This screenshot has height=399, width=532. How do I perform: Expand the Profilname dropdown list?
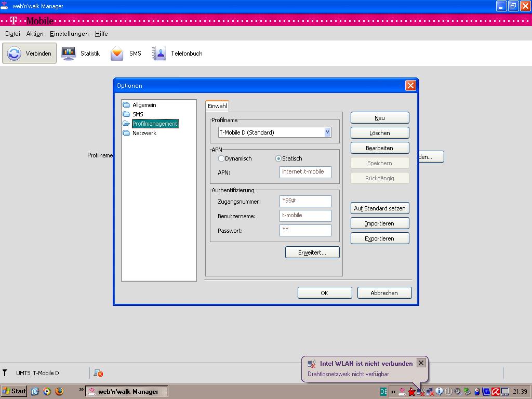pos(327,132)
